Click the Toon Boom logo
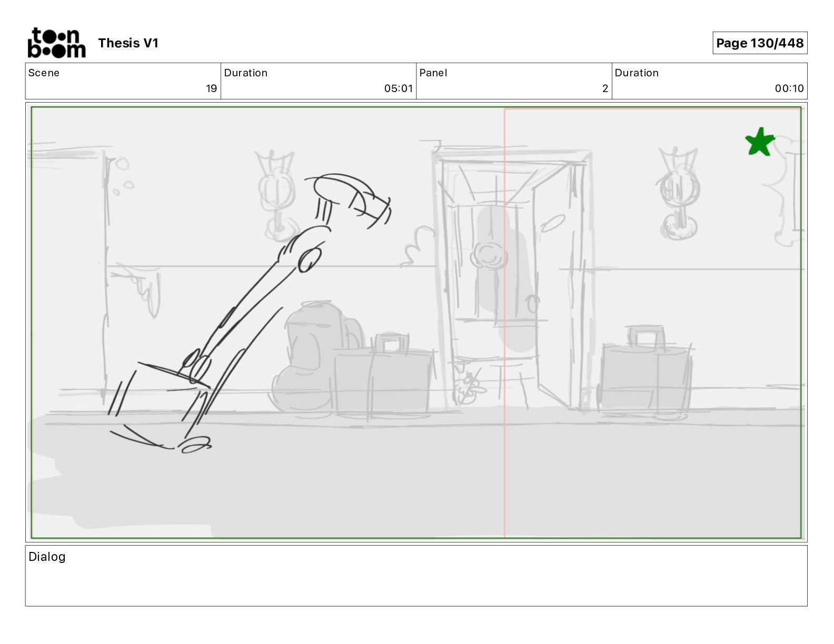 click(56, 43)
